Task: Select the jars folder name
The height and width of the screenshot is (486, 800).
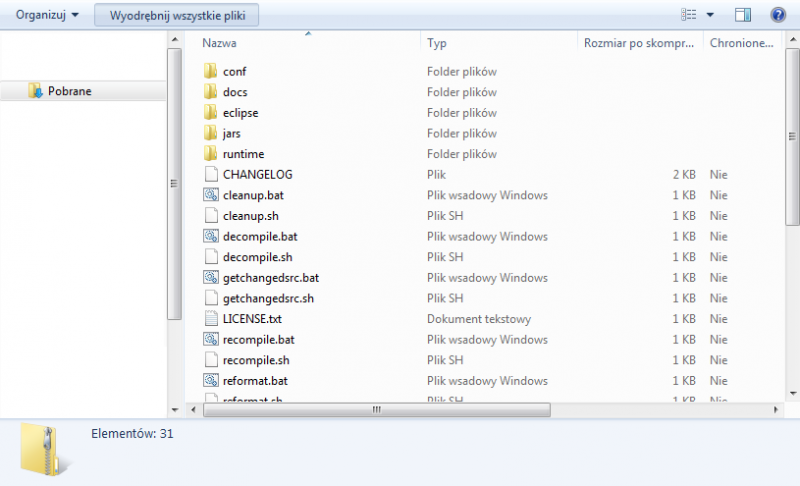Action: (231, 133)
